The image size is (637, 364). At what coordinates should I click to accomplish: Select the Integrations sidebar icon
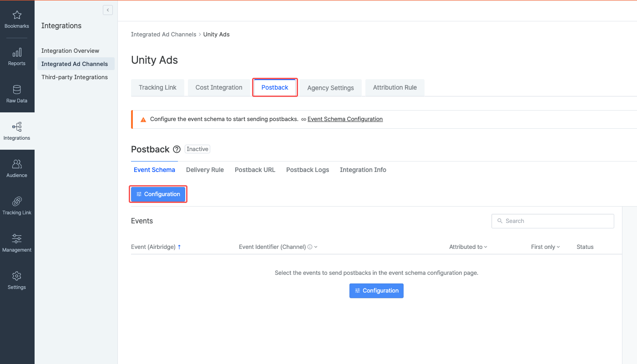[x=17, y=130]
